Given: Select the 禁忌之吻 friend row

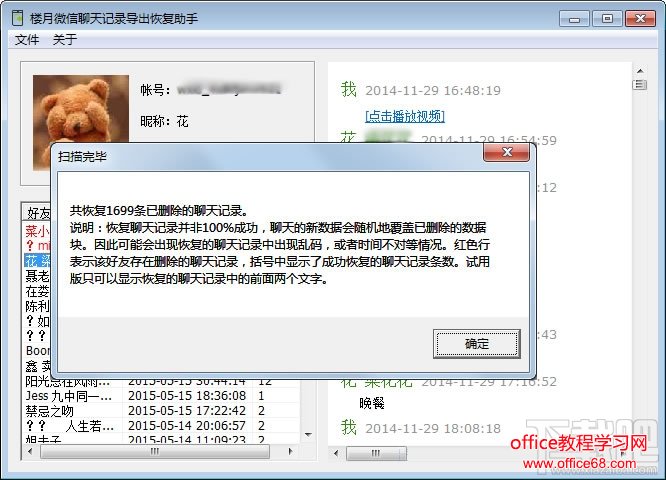Looking at the screenshot, I should pyautogui.click(x=161, y=411).
